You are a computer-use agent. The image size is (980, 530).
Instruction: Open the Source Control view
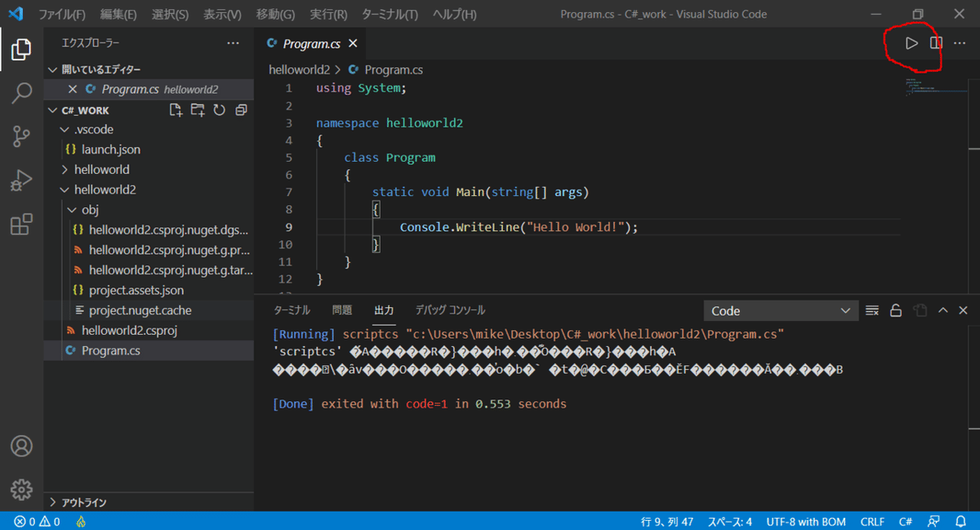(21, 136)
